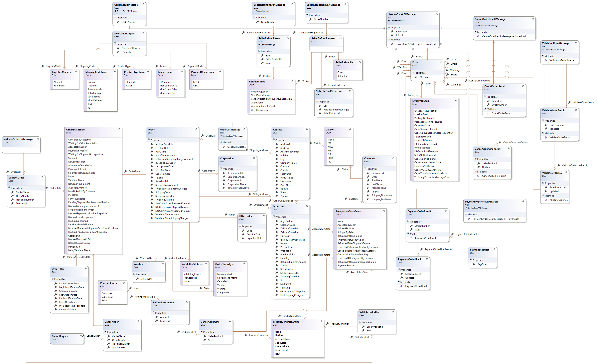Select the Address class header
The height and width of the screenshot is (364, 598).
coord(277,130)
